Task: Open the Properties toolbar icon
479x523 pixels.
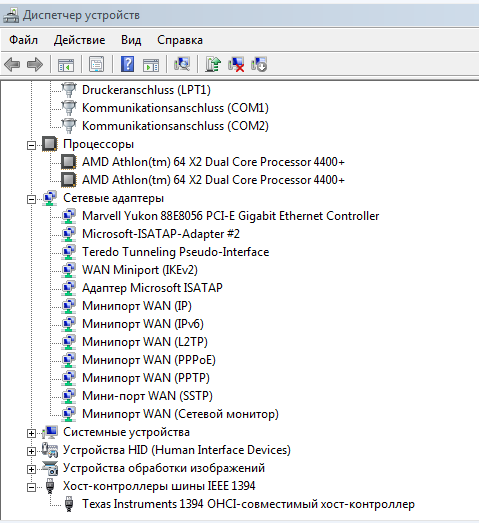Action: [97, 64]
